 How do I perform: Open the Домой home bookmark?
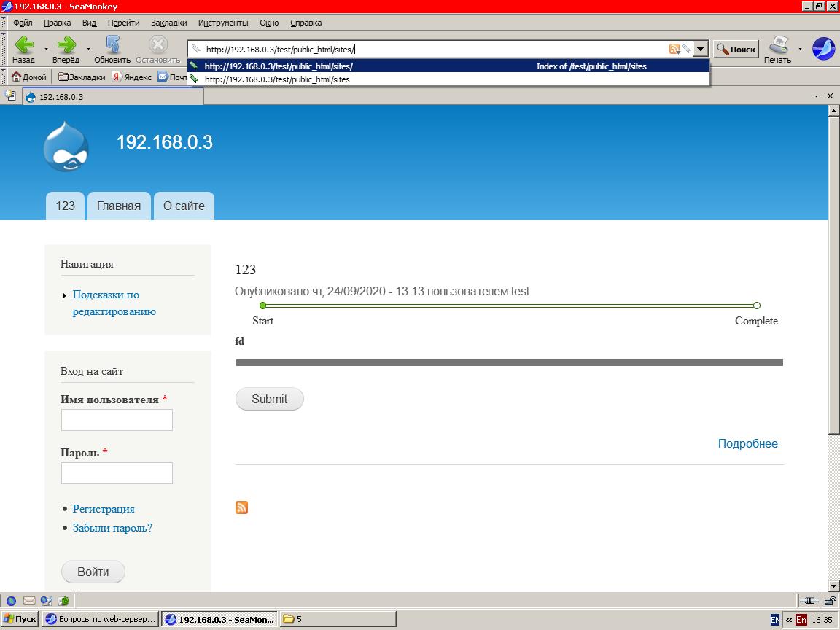(x=29, y=77)
